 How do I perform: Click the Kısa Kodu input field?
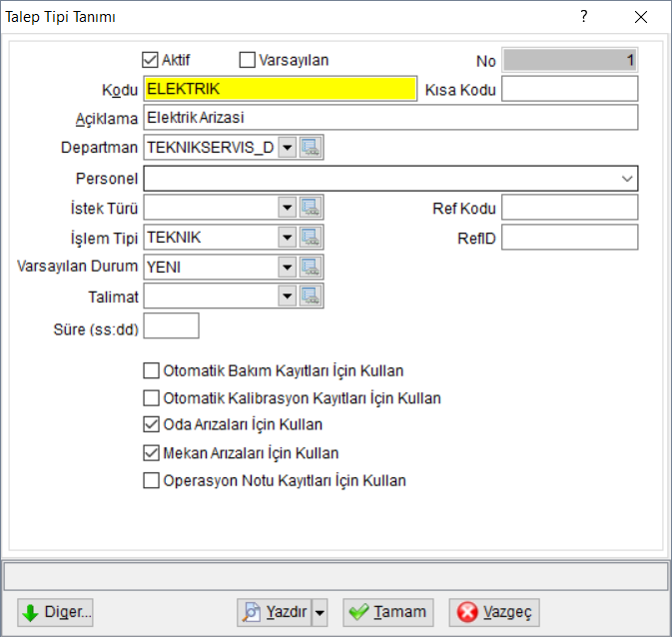570,89
